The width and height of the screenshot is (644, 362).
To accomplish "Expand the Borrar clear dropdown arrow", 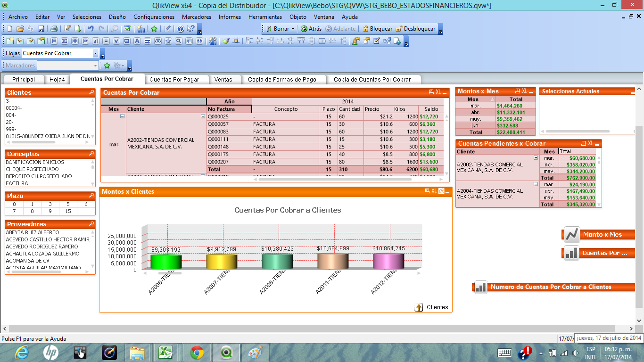I will click(x=293, y=29).
